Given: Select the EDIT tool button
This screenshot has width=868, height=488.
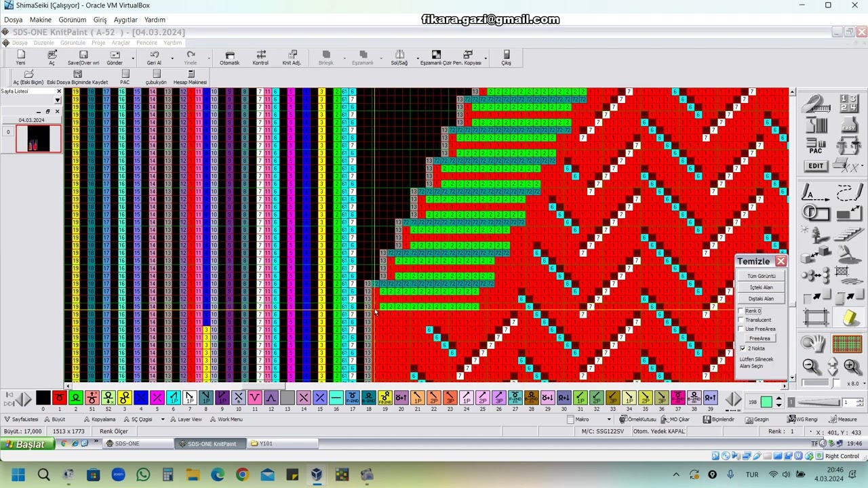Looking at the screenshot, I should coord(816,165).
